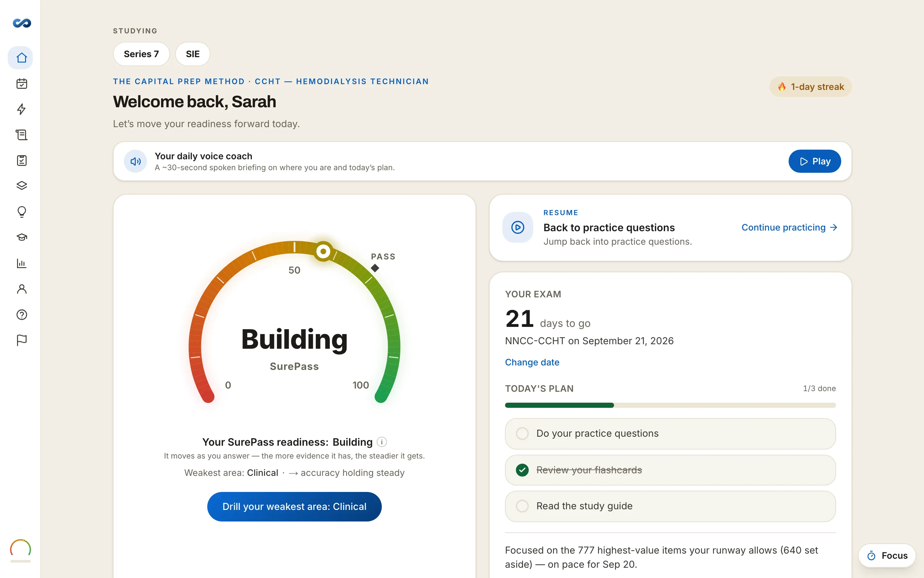Image resolution: width=924 pixels, height=578 pixels.
Task: Open the home icon in the sidebar
Action: pos(22,58)
